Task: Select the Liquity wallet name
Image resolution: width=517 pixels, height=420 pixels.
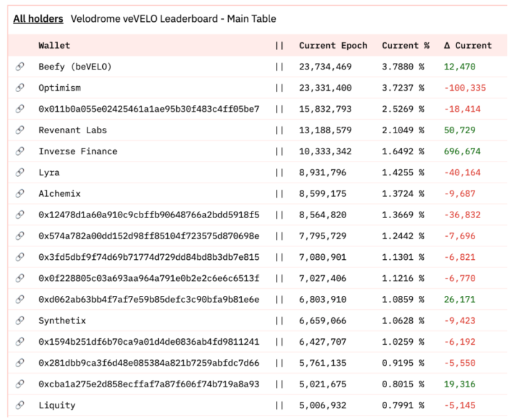Action: pyautogui.click(x=57, y=405)
